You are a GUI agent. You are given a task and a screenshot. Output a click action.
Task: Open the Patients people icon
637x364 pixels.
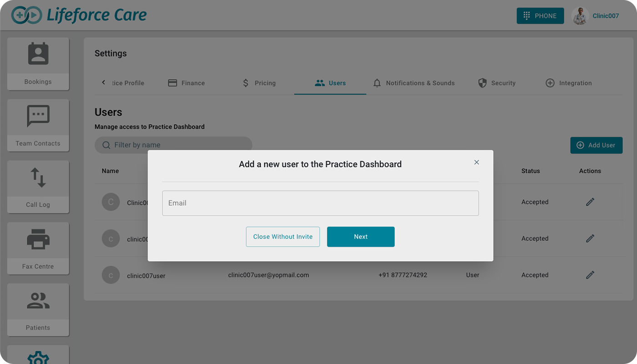[38, 301]
